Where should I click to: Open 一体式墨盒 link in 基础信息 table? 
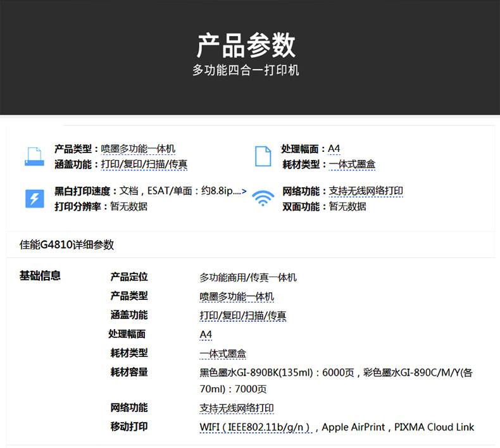[223, 354]
